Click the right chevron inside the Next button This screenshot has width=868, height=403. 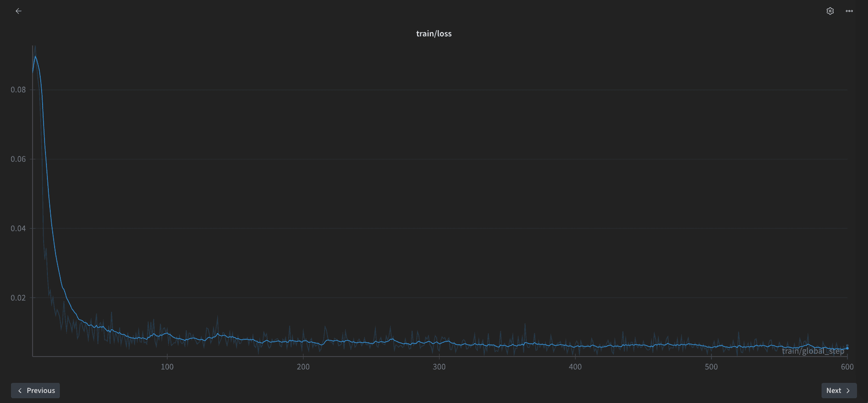coord(848,391)
